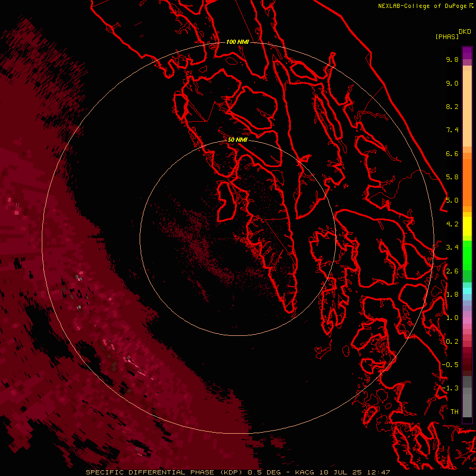Click the 1.0 value on the color scale
The image size is (476, 476).
[452, 318]
